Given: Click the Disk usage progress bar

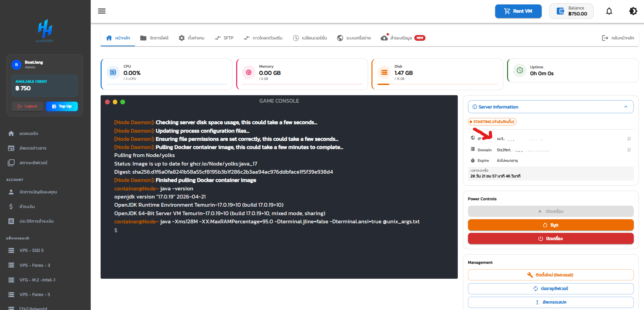Looking at the screenshot, I should (x=438, y=84).
